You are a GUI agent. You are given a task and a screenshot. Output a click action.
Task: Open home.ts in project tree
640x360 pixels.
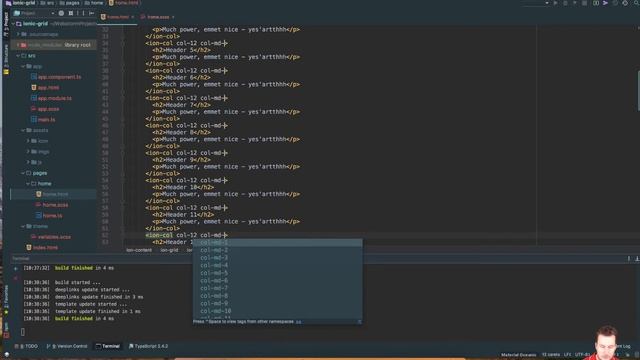point(52,216)
